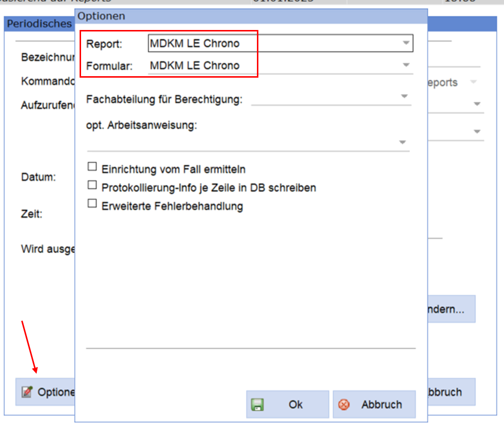Toggle Erweiterte Fehlerbehandlung checkbox

[x=92, y=203]
